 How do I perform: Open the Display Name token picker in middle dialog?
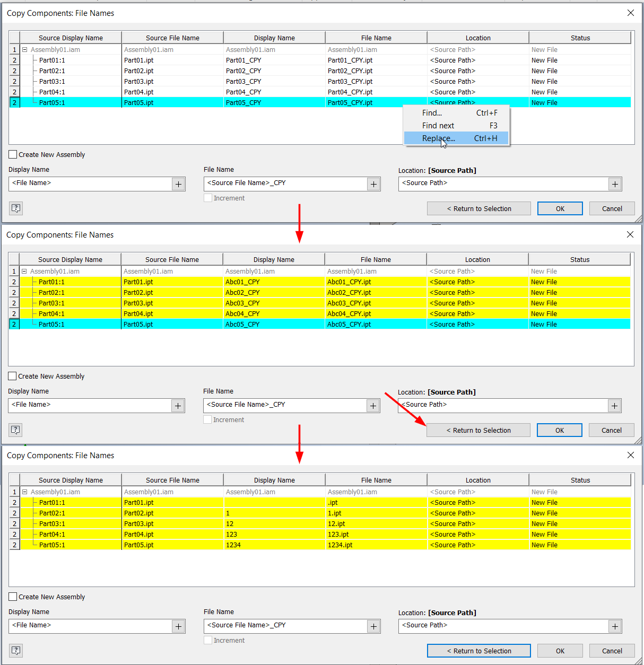click(178, 405)
